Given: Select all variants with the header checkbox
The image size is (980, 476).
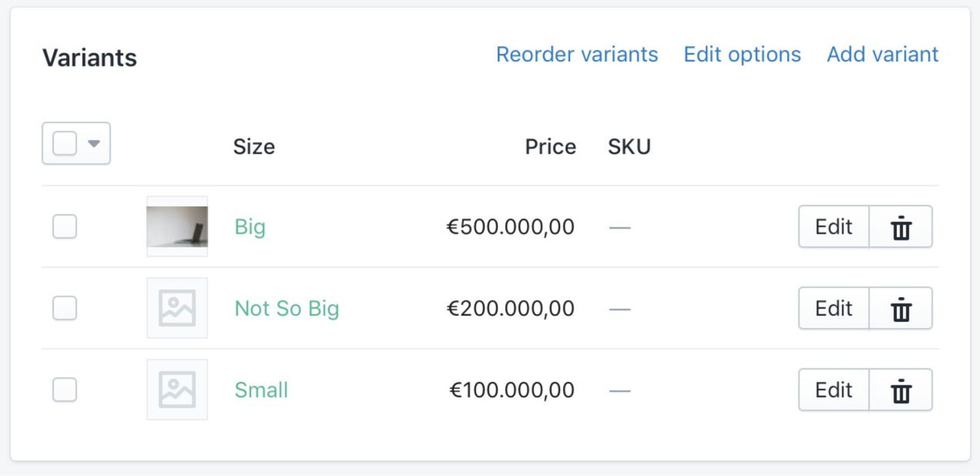Looking at the screenshot, I should coord(64,144).
